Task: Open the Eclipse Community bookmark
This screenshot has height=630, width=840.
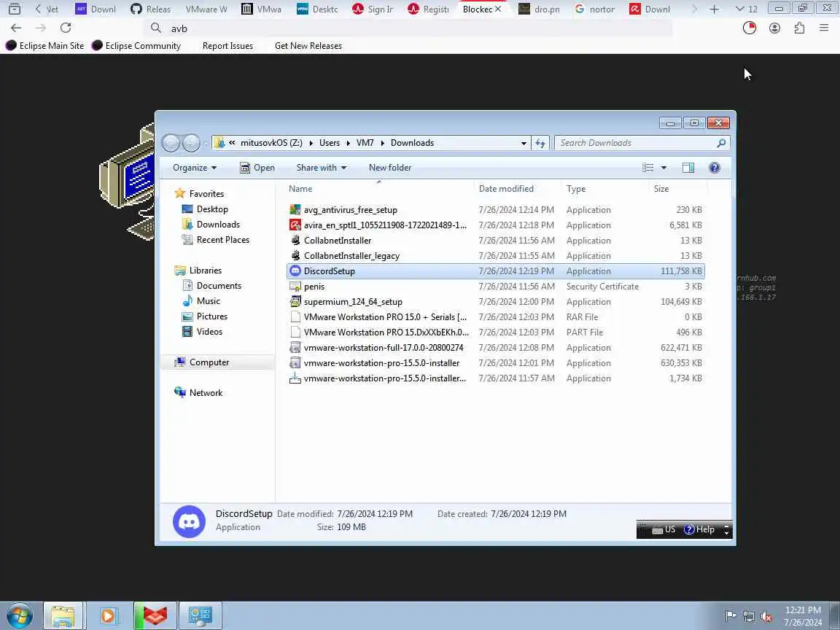Action: [x=136, y=45]
